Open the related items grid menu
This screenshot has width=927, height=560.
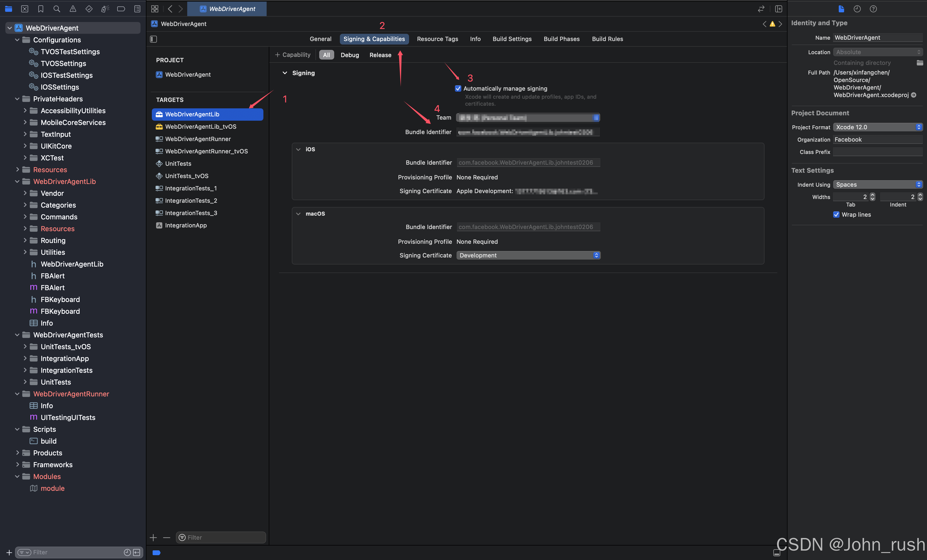click(154, 9)
